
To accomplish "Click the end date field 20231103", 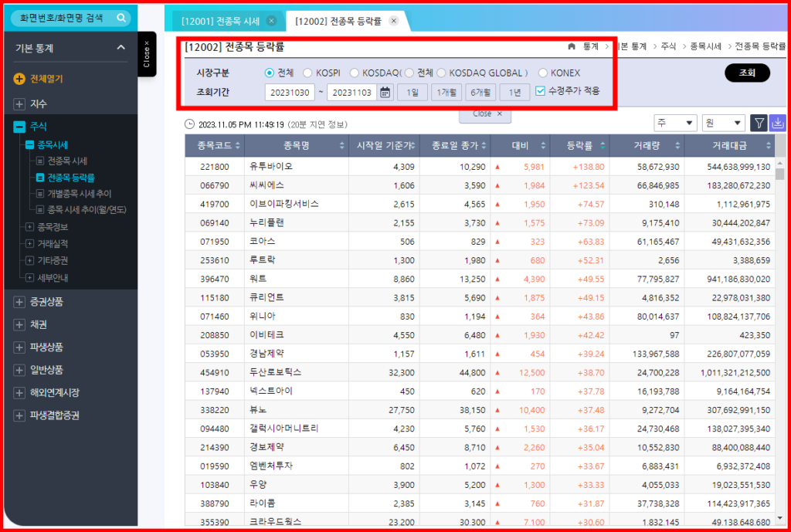I will pyautogui.click(x=352, y=93).
